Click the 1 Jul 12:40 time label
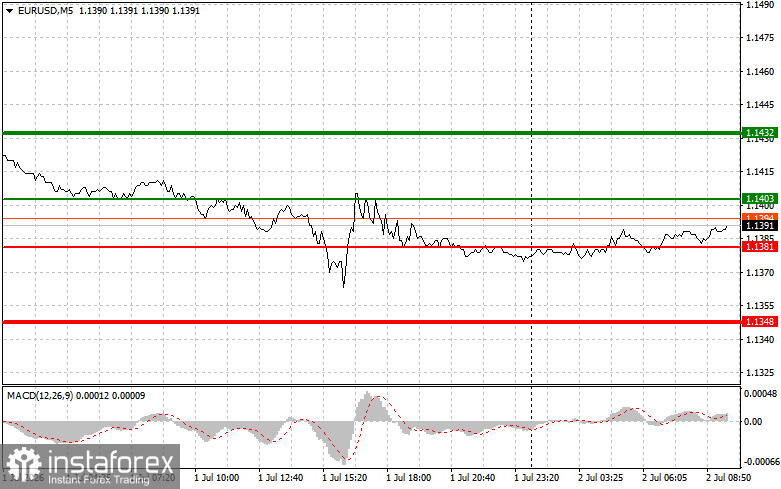The image size is (781, 489). [280, 478]
